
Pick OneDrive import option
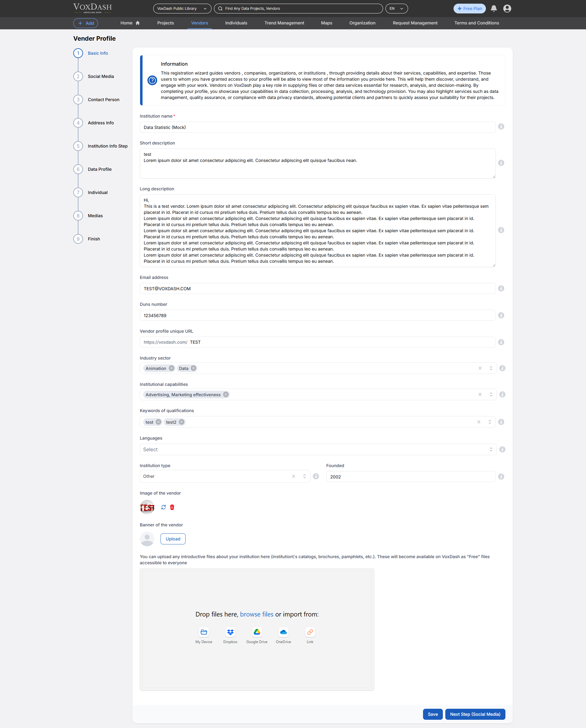click(283, 632)
